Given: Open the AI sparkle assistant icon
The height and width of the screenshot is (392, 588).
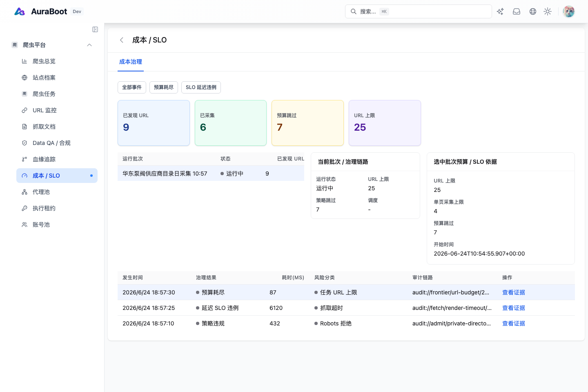Looking at the screenshot, I should (500, 11).
